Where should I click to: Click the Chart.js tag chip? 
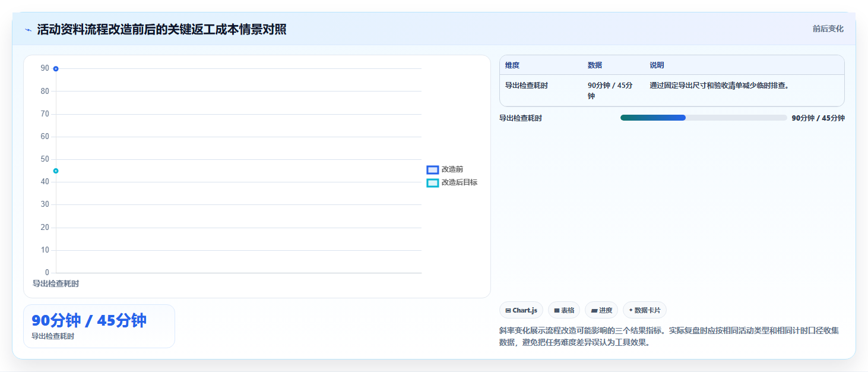(521, 310)
